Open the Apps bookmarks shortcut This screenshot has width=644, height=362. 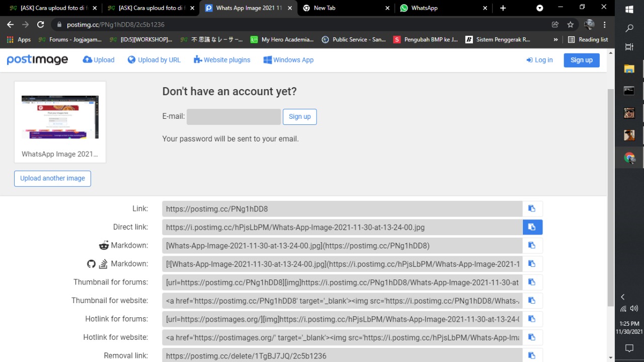(19, 39)
